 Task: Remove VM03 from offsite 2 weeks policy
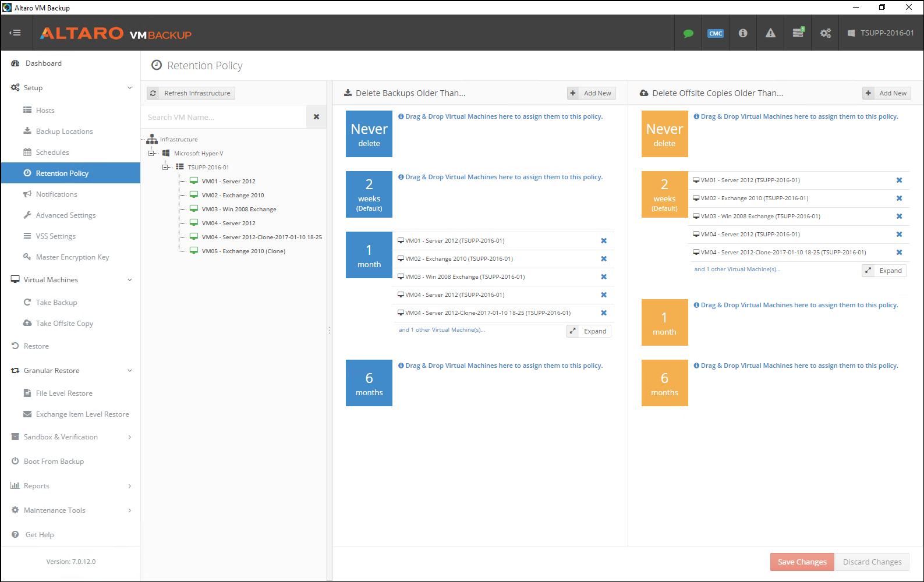tap(899, 217)
